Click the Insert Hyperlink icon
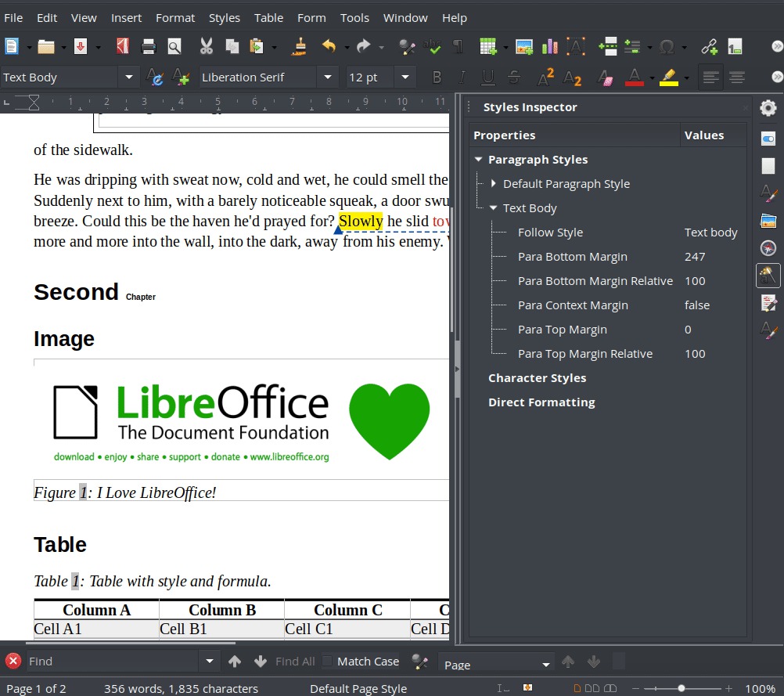This screenshot has height=696, width=784. 709,46
